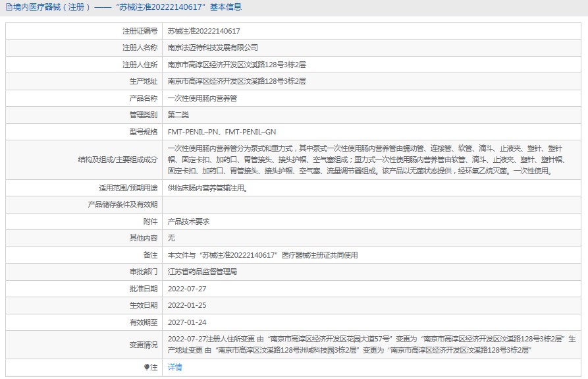Select the label 生产地址

[144, 81]
